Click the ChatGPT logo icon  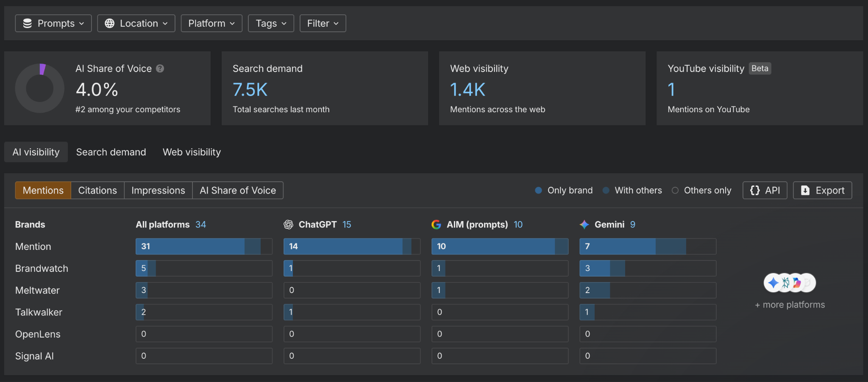(288, 224)
